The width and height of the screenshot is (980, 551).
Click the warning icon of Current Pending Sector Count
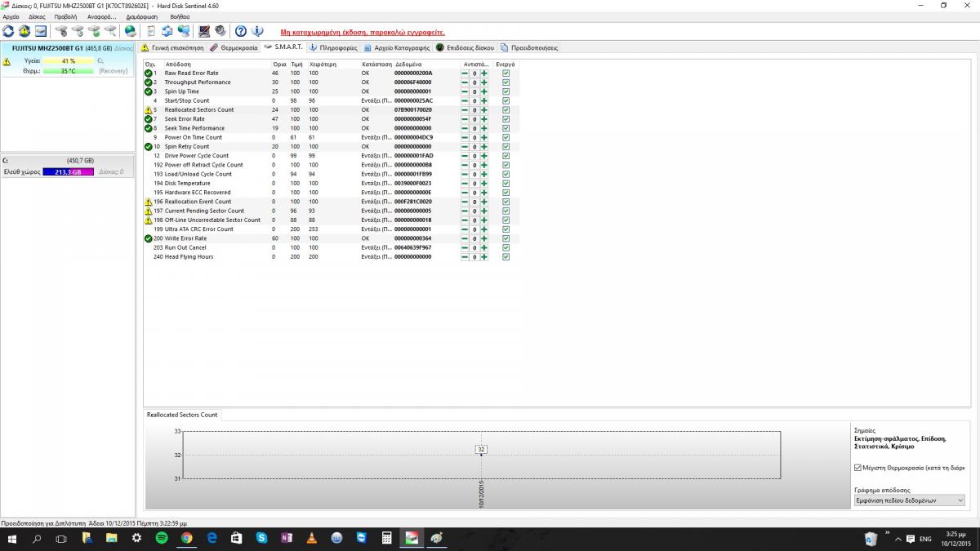pyautogui.click(x=149, y=211)
